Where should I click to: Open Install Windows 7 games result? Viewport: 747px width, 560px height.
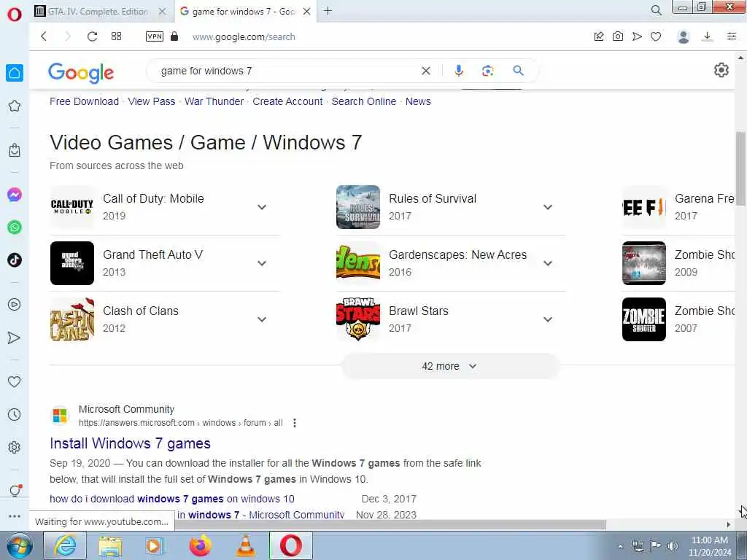[x=130, y=443]
